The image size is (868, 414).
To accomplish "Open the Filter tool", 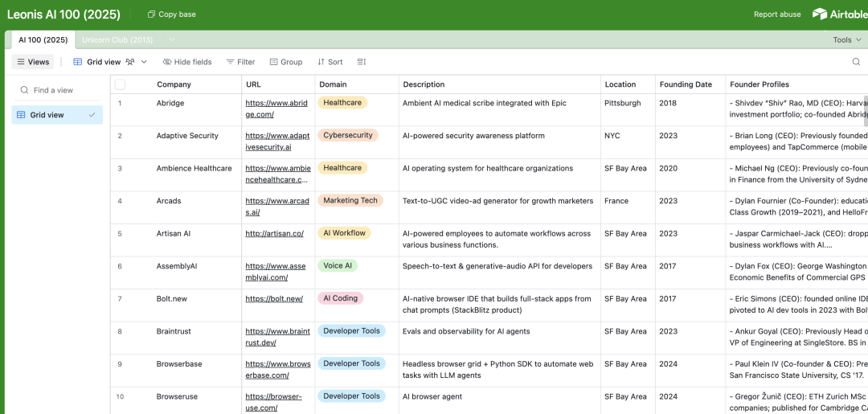I will click(240, 62).
